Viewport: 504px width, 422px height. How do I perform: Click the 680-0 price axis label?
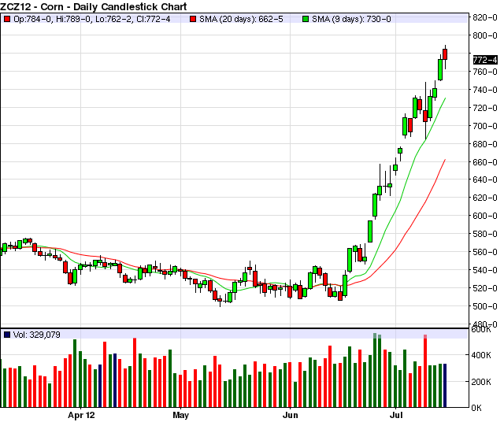485,143
